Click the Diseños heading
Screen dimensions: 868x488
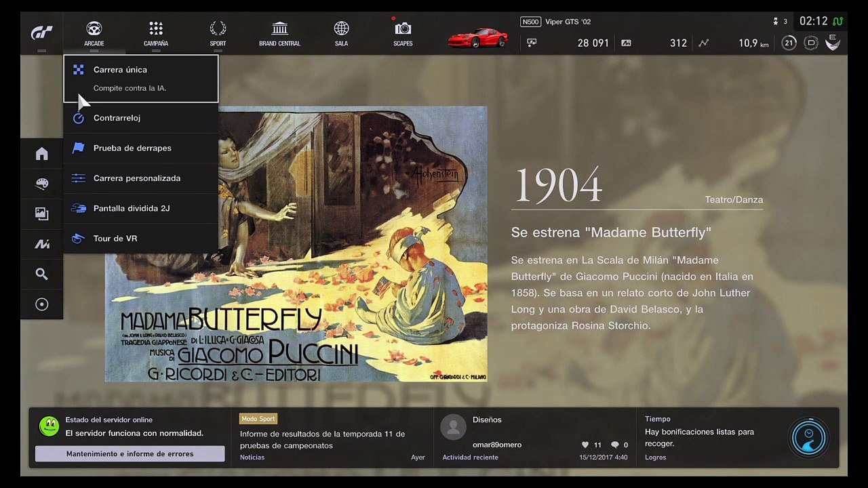pyautogui.click(x=487, y=420)
